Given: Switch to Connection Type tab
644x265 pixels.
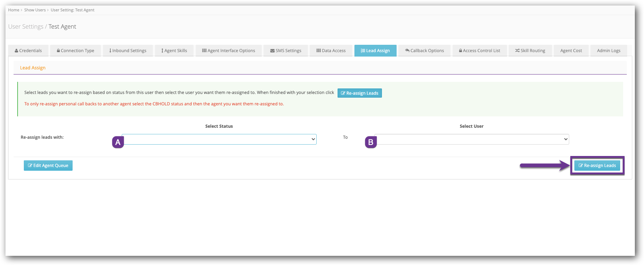Looking at the screenshot, I should pos(76,51).
